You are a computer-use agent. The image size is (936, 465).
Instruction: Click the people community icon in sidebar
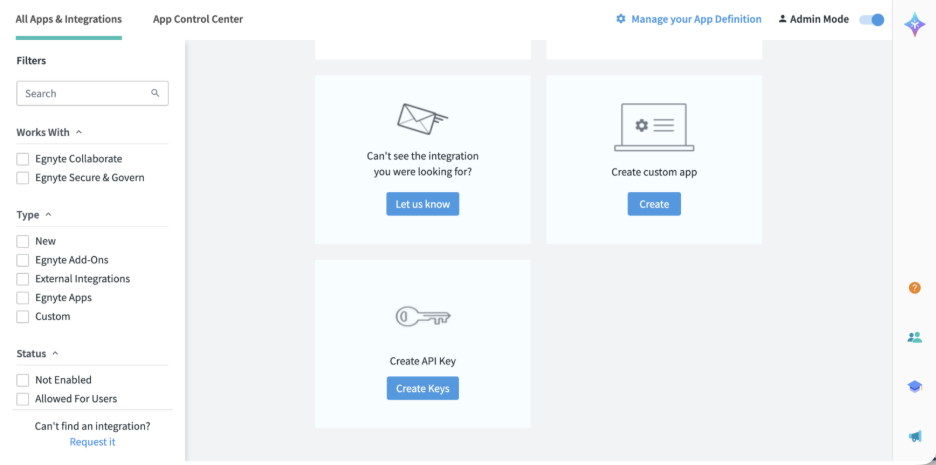pos(915,337)
